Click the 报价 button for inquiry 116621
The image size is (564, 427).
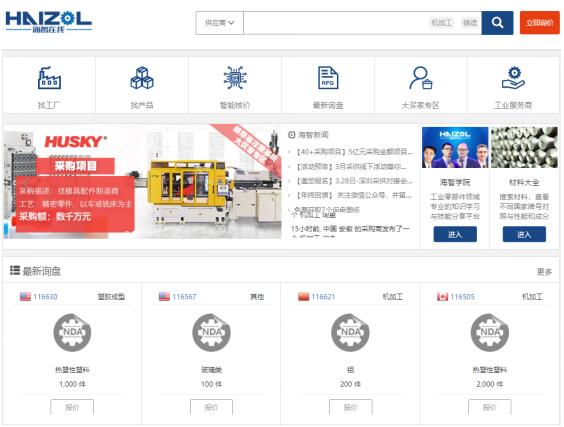point(351,408)
